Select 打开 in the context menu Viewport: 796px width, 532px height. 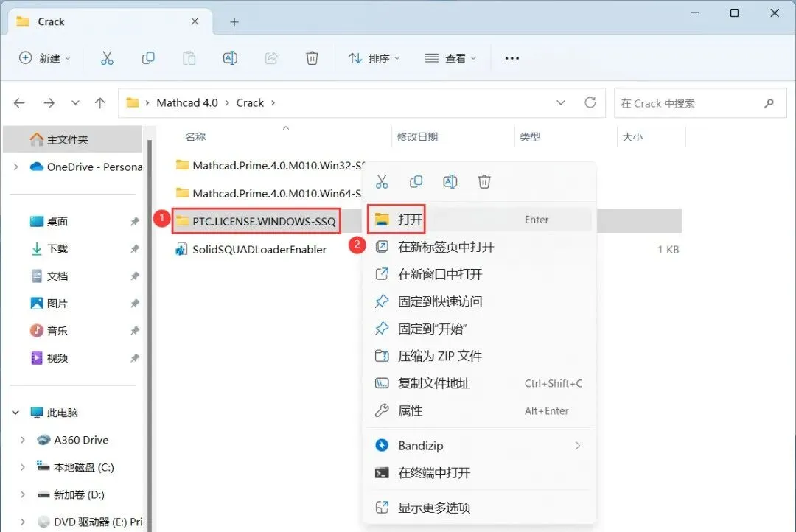tap(480, 220)
